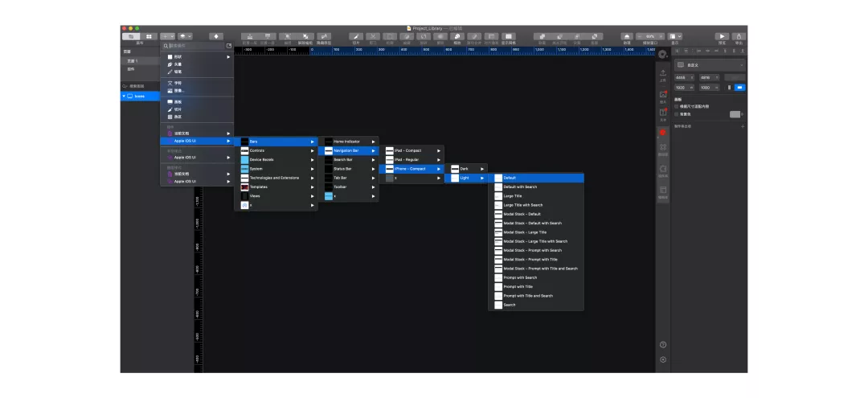Click the Preview play button in toolbar

(x=722, y=36)
